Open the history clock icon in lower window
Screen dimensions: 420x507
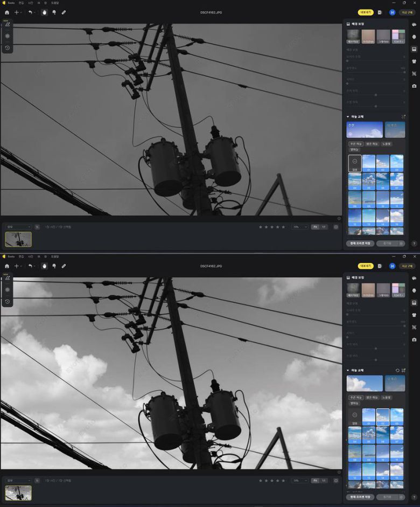click(8, 301)
